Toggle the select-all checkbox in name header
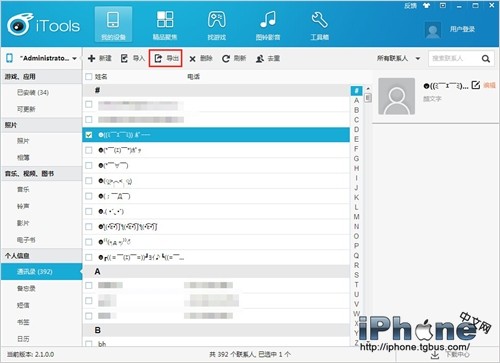 (89, 77)
